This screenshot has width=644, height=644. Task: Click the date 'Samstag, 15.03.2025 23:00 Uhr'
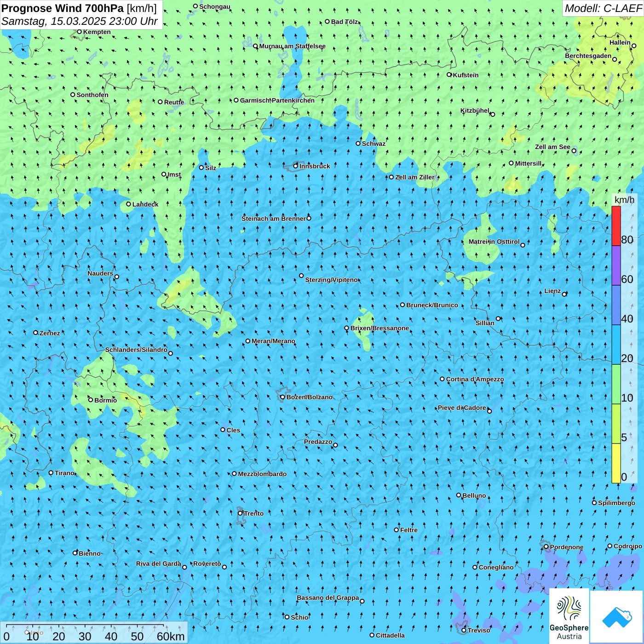click(x=80, y=21)
